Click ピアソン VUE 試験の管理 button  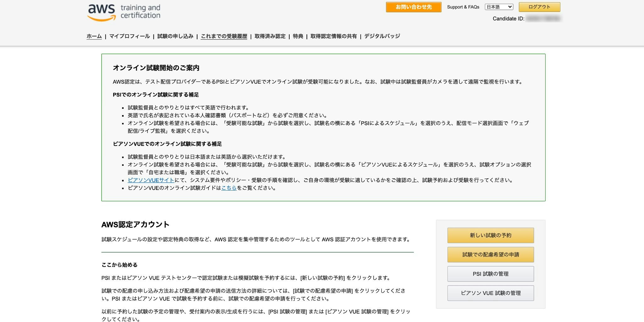point(491,293)
